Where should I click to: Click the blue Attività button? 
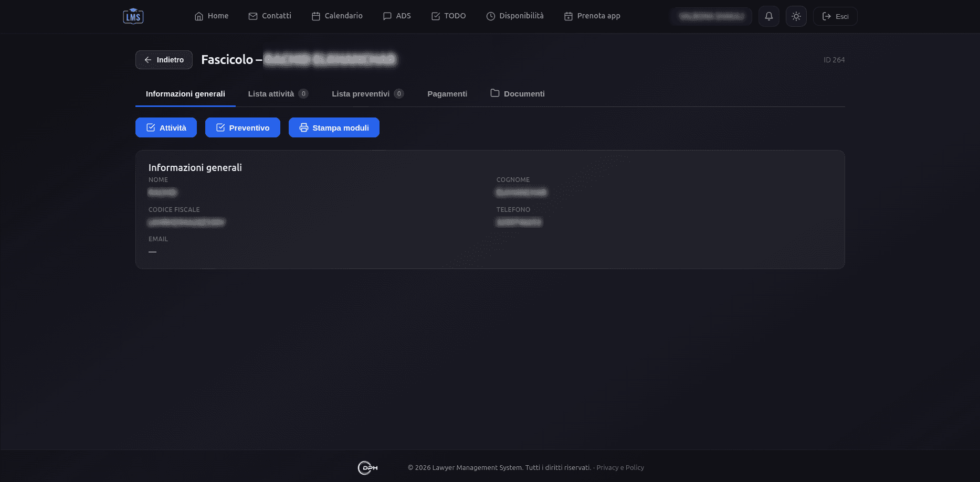pos(166,127)
